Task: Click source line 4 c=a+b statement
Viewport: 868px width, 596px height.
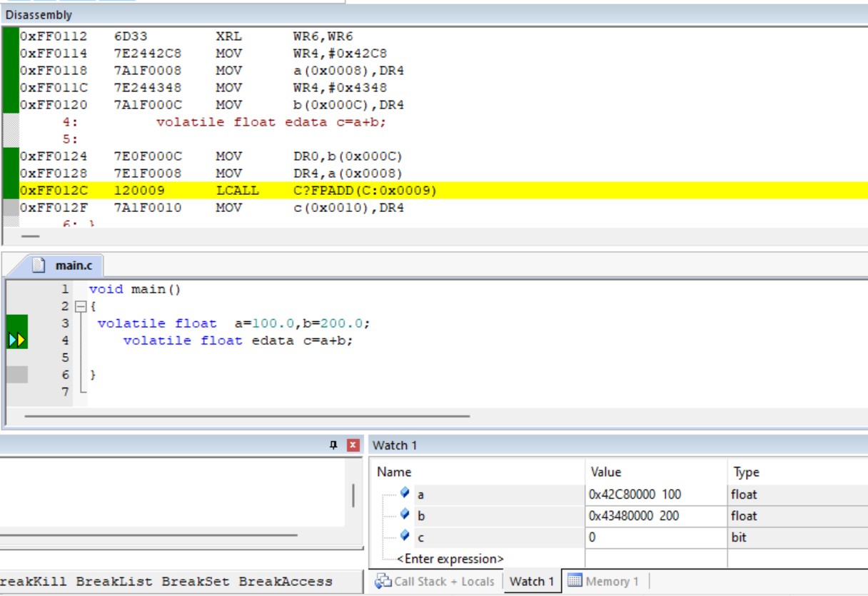Action: pos(238,340)
